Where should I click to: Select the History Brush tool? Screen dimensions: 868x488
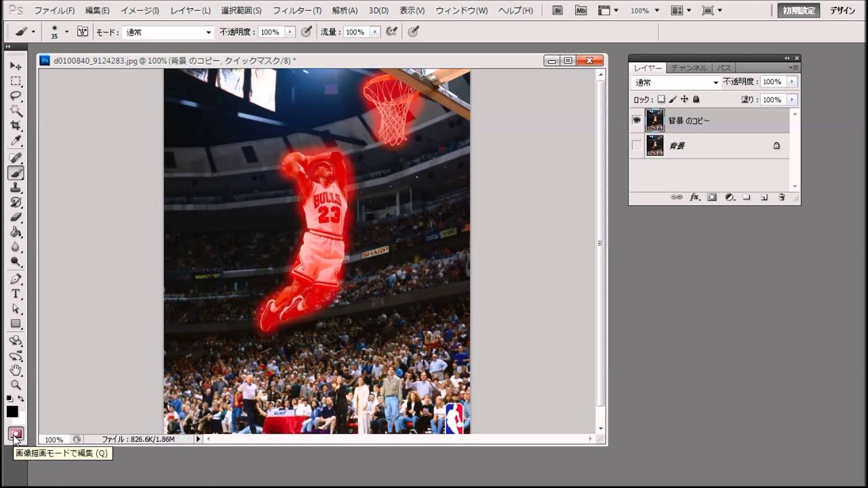16,203
